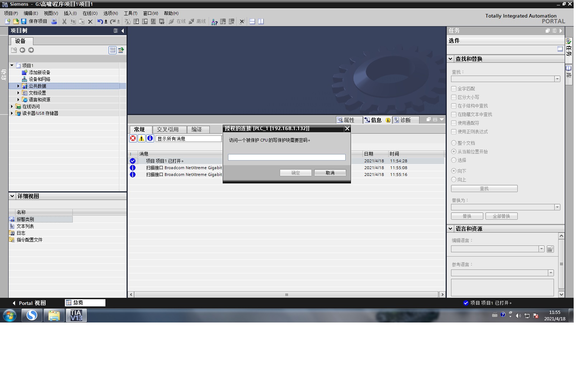588x387 pixels.
Task: Click 取消 in the password dialog
Action: pos(330,173)
